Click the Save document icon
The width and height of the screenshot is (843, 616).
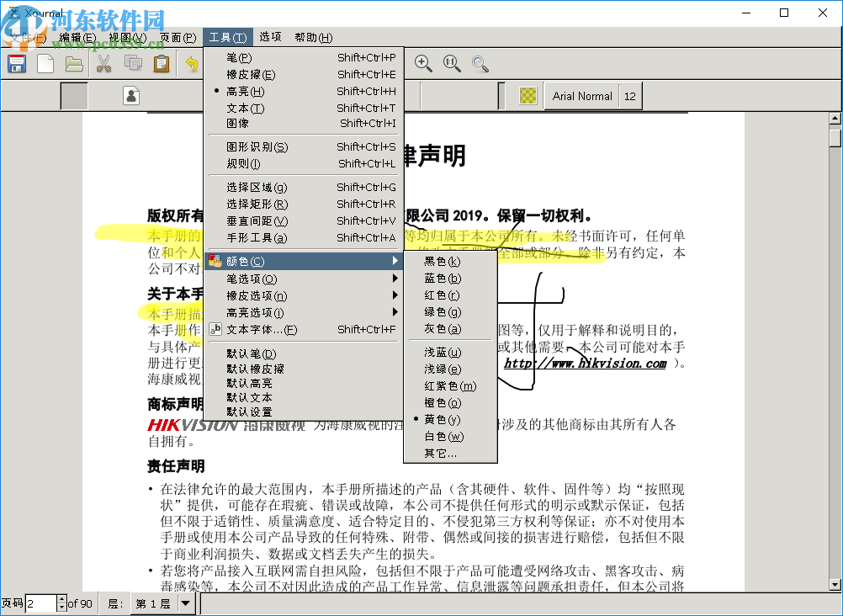(x=16, y=63)
